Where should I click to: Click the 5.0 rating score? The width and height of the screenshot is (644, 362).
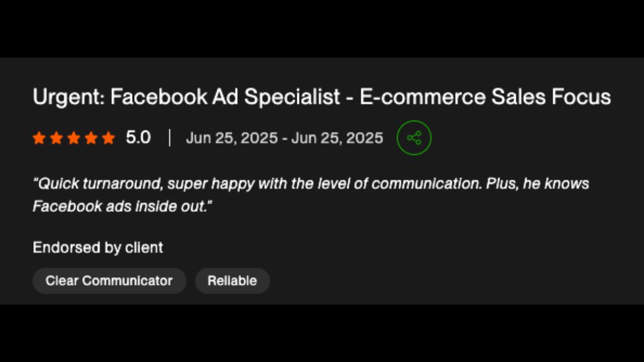[x=138, y=138]
